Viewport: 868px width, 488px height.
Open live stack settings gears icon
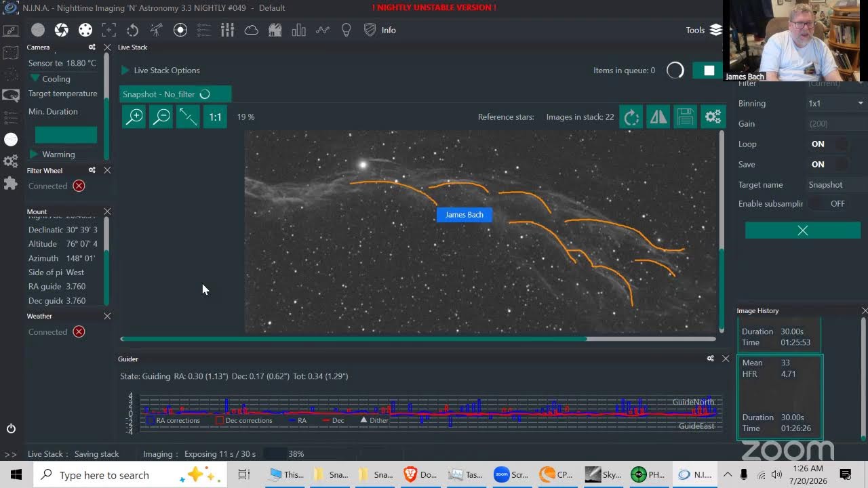point(713,117)
